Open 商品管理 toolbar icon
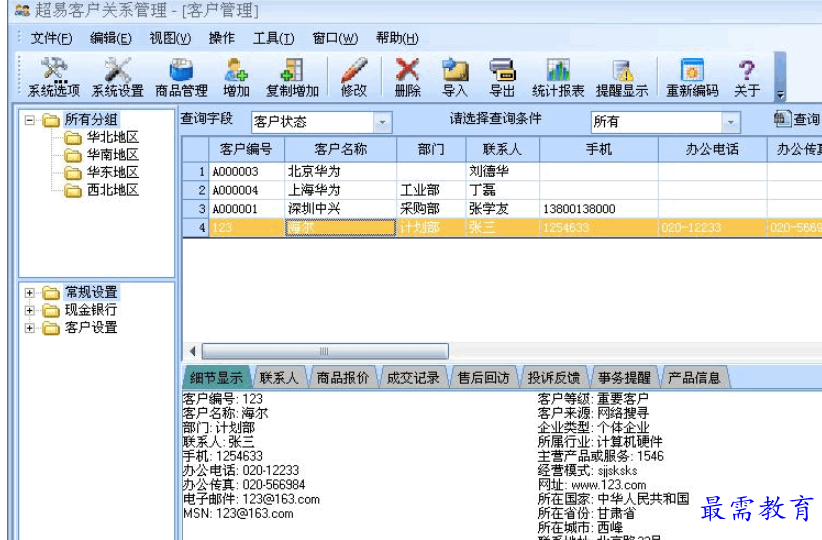Screen dimensions: 822x540 [181, 77]
